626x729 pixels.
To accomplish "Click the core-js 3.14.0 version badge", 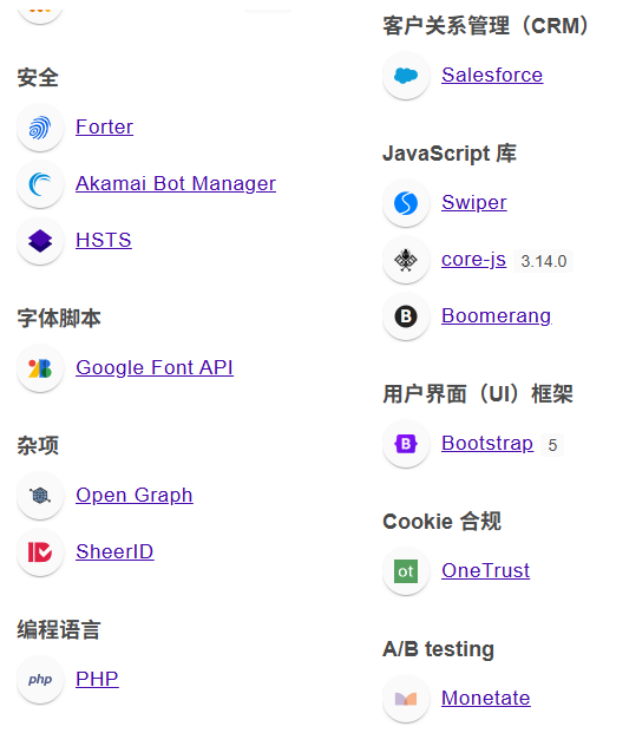I will point(544,261).
